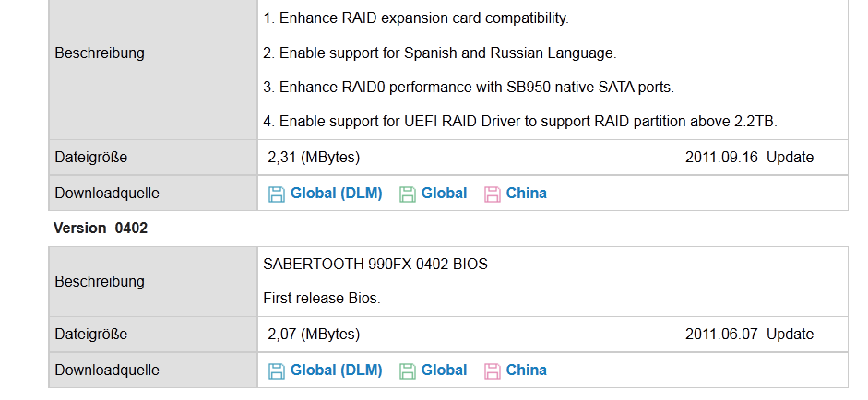Download Version 0402 via Global (DLM) link

336,371
